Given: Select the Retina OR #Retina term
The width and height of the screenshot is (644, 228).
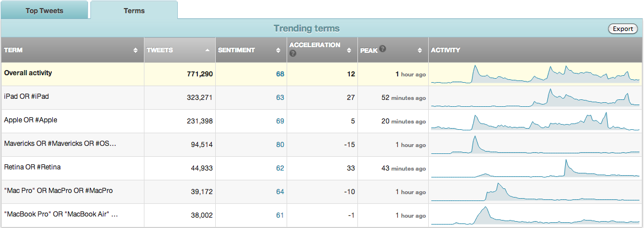Looking at the screenshot, I should (32, 167).
